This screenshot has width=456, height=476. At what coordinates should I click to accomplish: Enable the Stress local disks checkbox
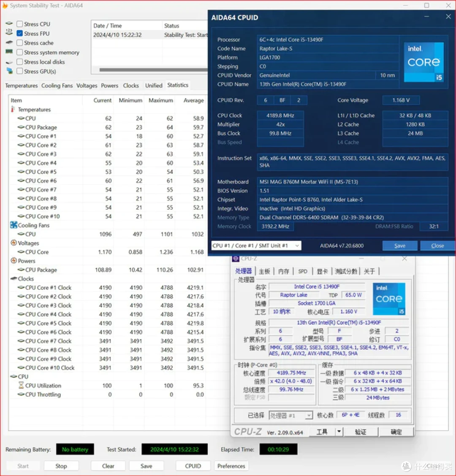tap(20, 62)
